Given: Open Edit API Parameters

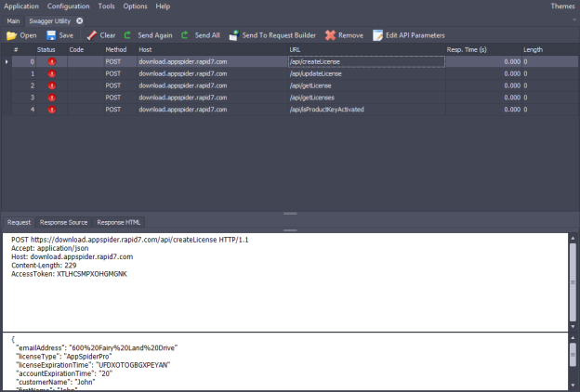Looking at the screenshot, I should click(x=409, y=35).
